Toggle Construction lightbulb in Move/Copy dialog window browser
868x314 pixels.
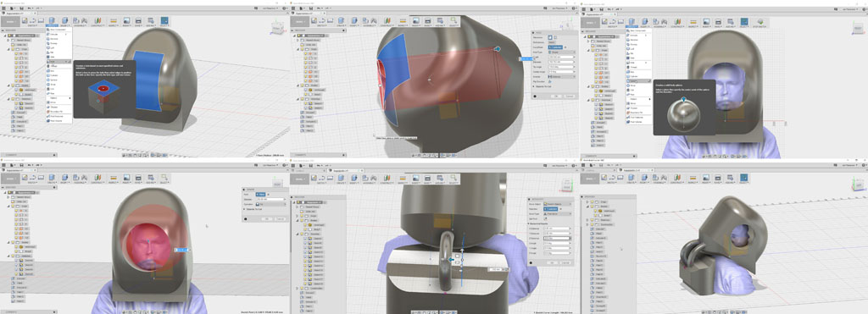(x=302, y=288)
